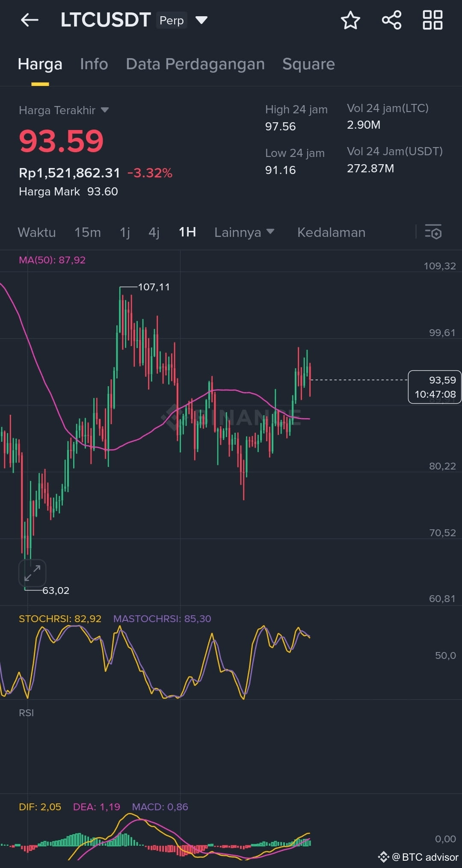This screenshot has height=868, width=462.
Task: Tap the last price 93.59
Action: point(61,141)
